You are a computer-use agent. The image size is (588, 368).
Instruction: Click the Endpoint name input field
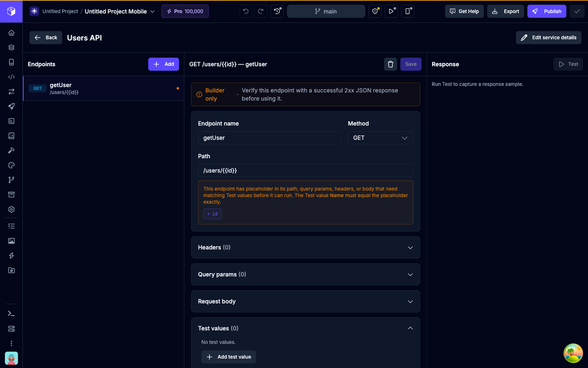269,138
